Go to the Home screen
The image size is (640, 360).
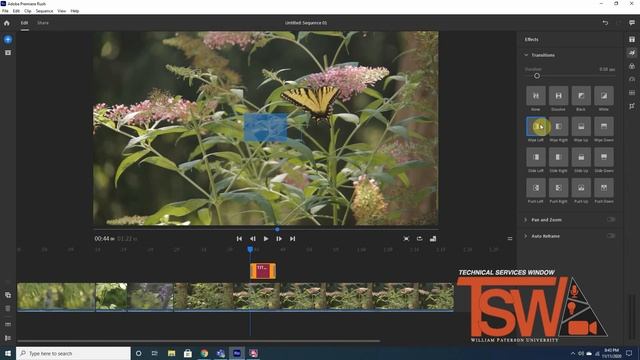(7, 23)
